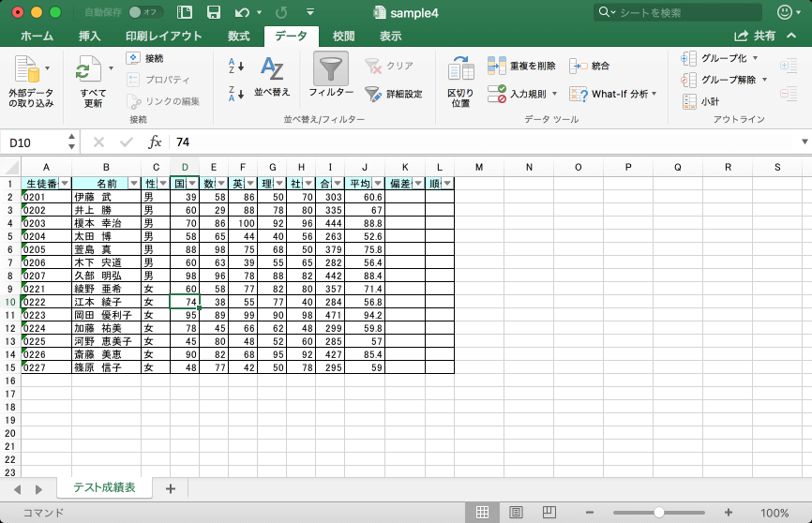Viewport: 812px width, 523px height.
Task: Click the Connections (接続) icon
Action: coord(133,58)
